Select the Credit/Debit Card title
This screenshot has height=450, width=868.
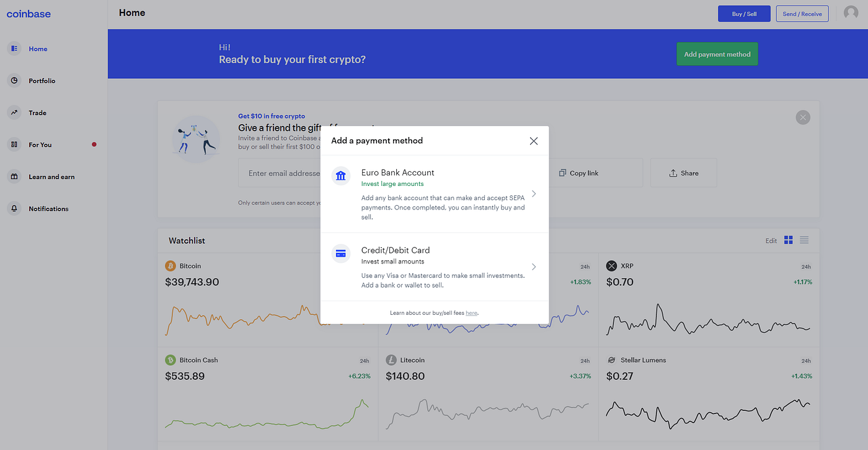(x=396, y=250)
